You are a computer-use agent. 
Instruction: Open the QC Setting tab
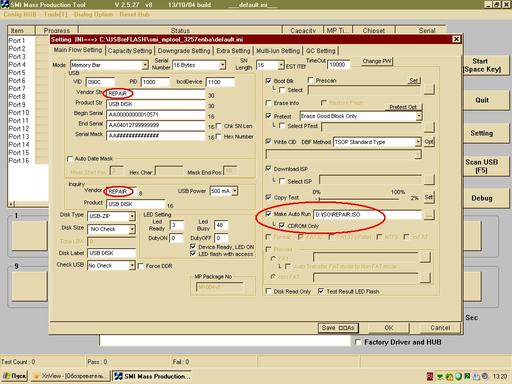pos(320,51)
